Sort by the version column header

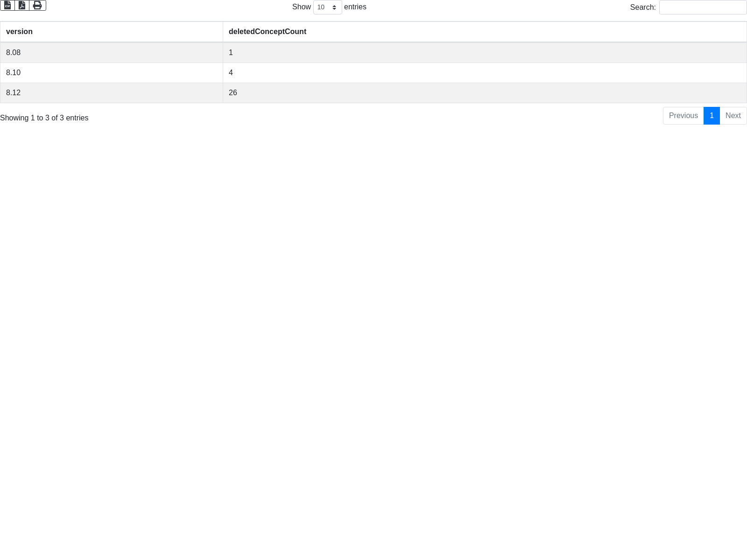[19, 32]
